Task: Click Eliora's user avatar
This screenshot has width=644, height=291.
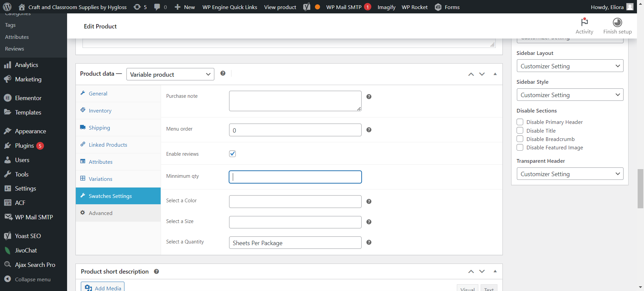Action: pos(630,7)
